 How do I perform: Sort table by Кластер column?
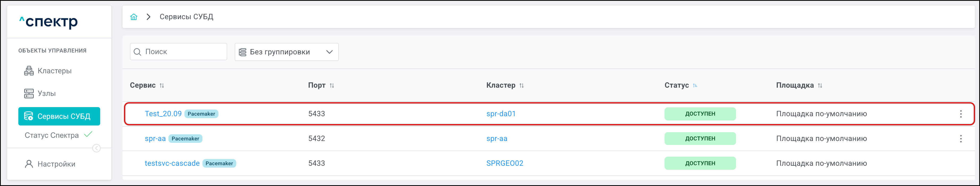[522, 85]
